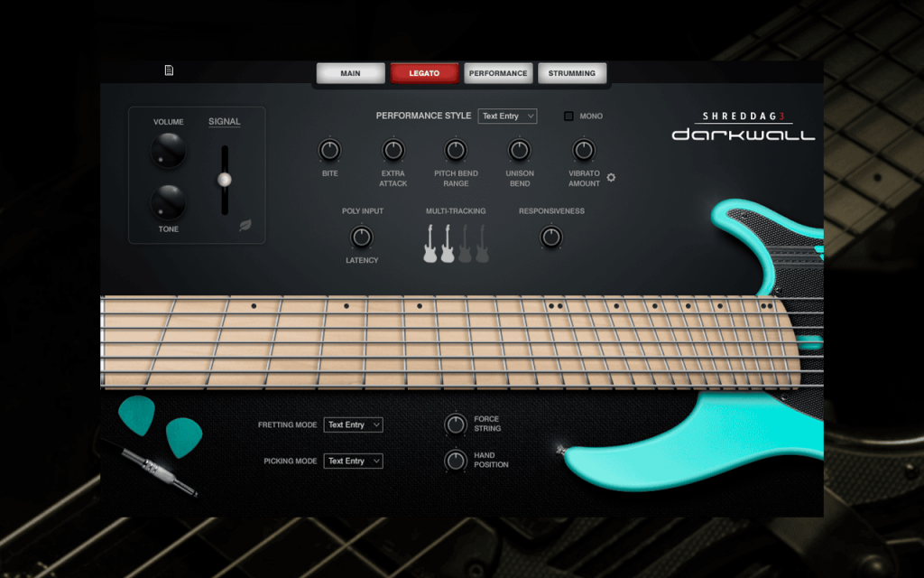The image size is (924, 578).
Task: Click the right teal guitar pick
Action: (x=184, y=438)
